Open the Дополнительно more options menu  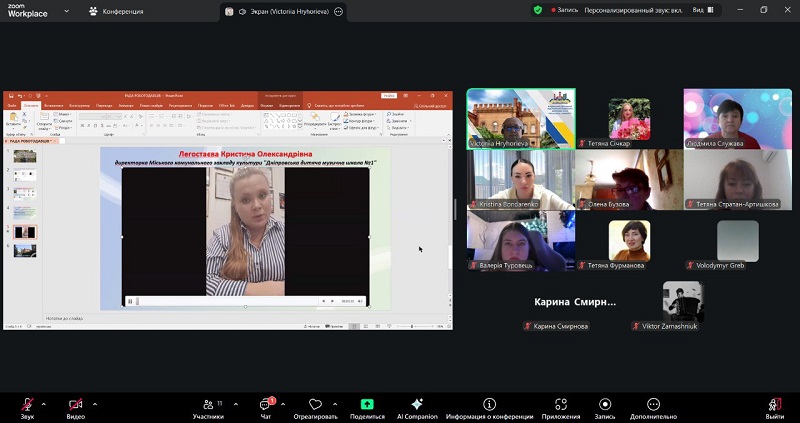[654, 405]
